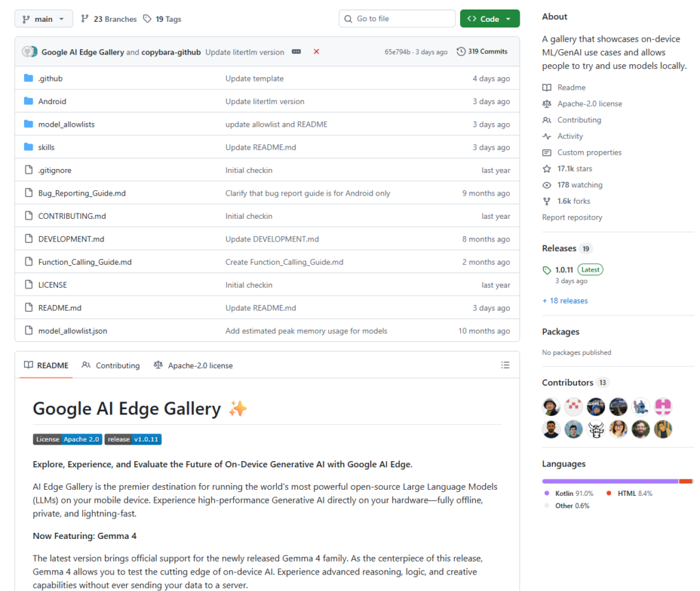This screenshot has width=700, height=591.
Task: Open the 23 Branches link
Action: (109, 19)
